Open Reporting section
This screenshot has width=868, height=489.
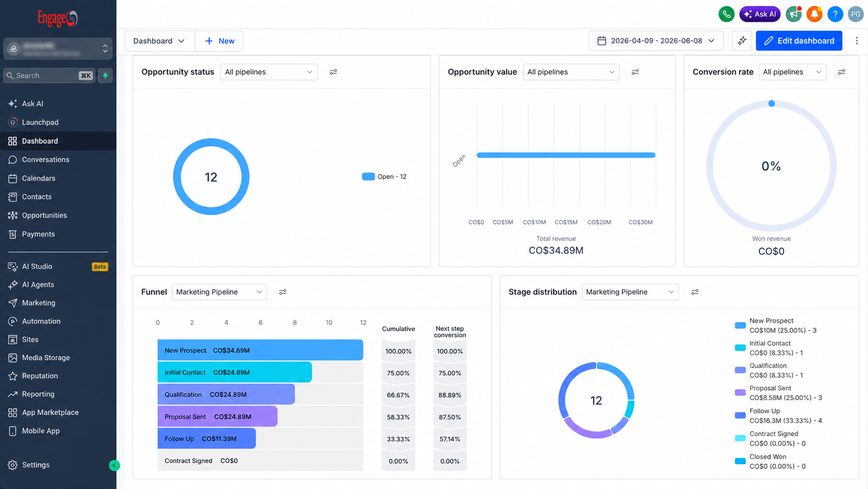coord(58,394)
